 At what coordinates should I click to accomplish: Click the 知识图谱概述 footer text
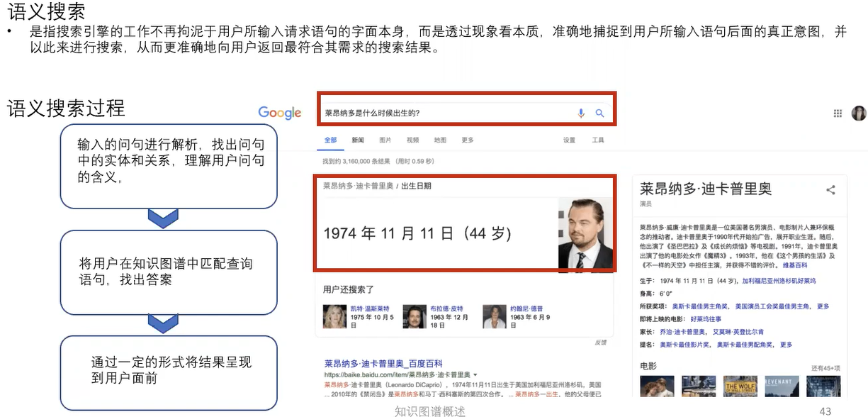[430, 411]
